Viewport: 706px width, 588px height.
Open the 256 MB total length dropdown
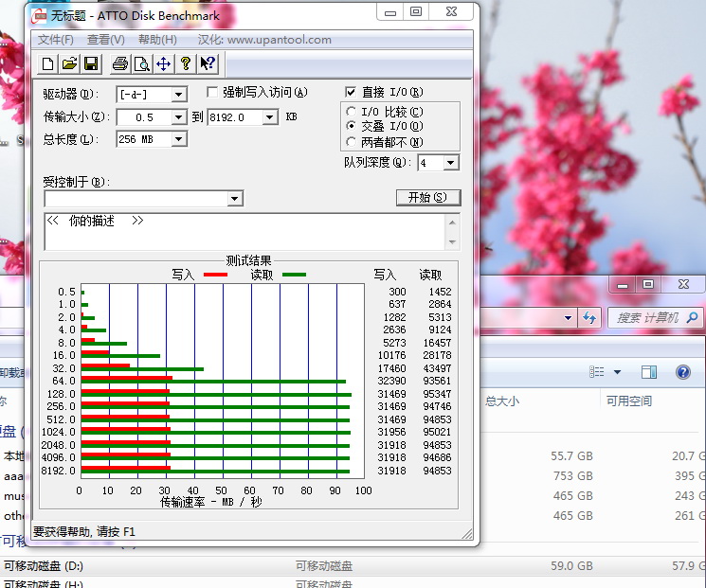tap(179, 139)
